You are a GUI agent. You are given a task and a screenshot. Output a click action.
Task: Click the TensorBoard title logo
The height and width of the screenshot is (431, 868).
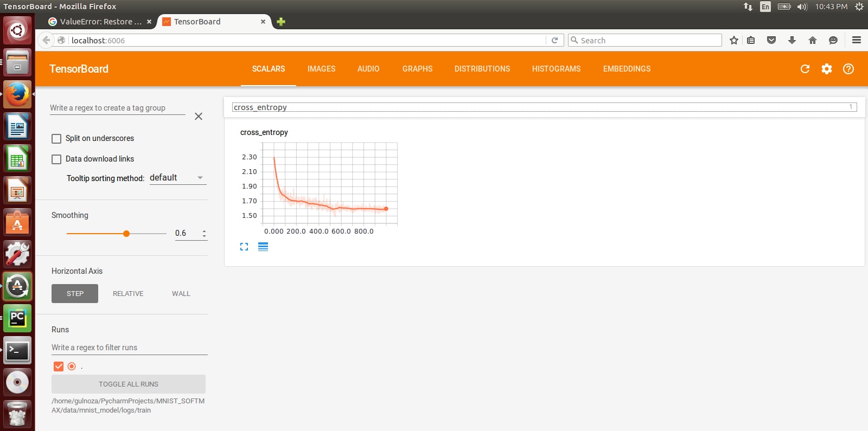pos(79,69)
